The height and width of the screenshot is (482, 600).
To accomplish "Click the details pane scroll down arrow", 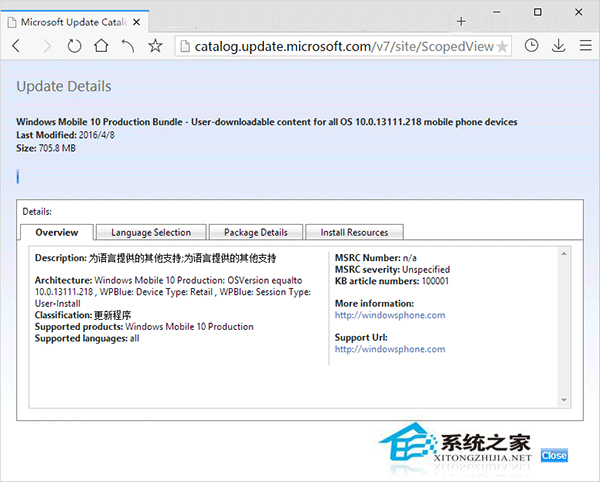I will click(x=564, y=400).
